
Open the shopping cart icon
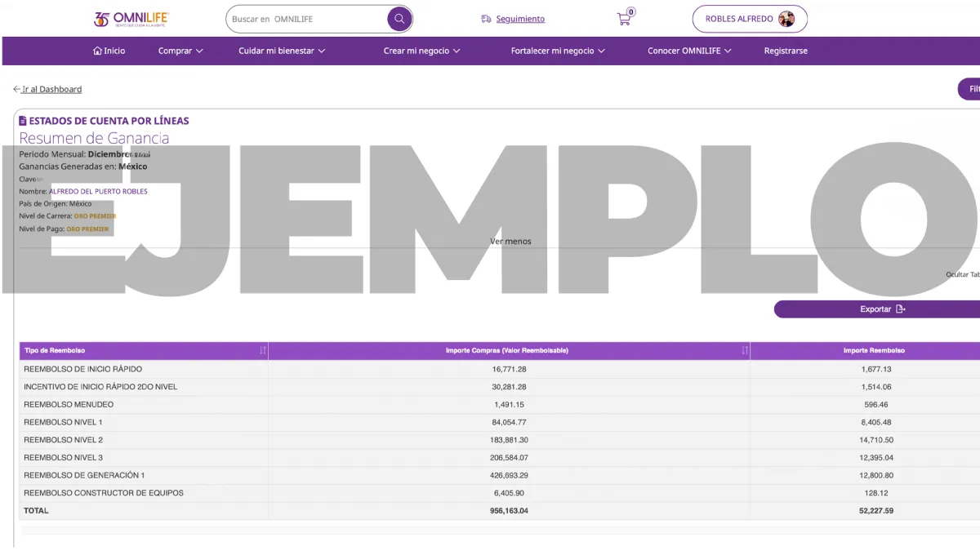625,18
